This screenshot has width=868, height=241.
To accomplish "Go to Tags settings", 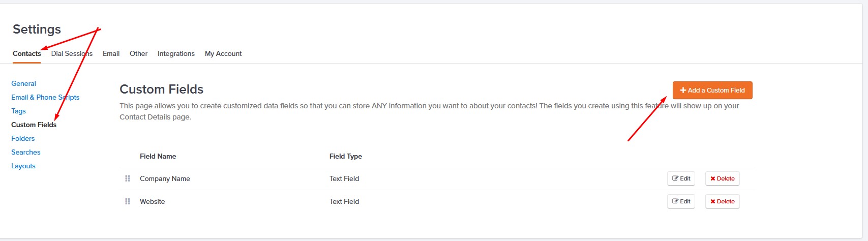I will [x=18, y=111].
